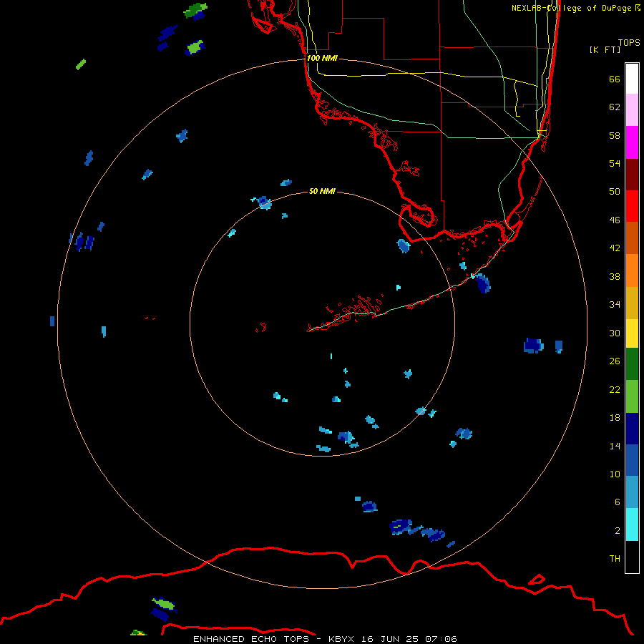Image resolution: width=644 pixels, height=644 pixels.
Task: Pick the gold legend swatch
Action: (632, 303)
